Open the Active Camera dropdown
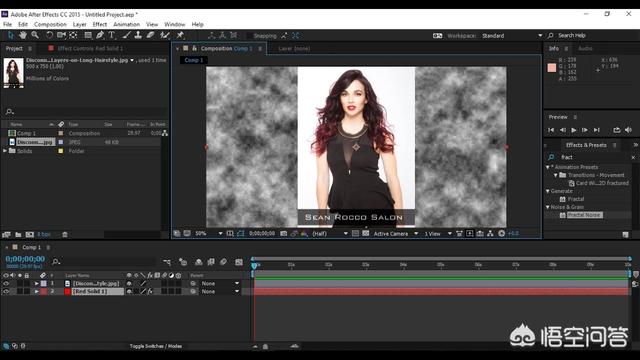The width and height of the screenshot is (640, 360). pyautogui.click(x=396, y=233)
